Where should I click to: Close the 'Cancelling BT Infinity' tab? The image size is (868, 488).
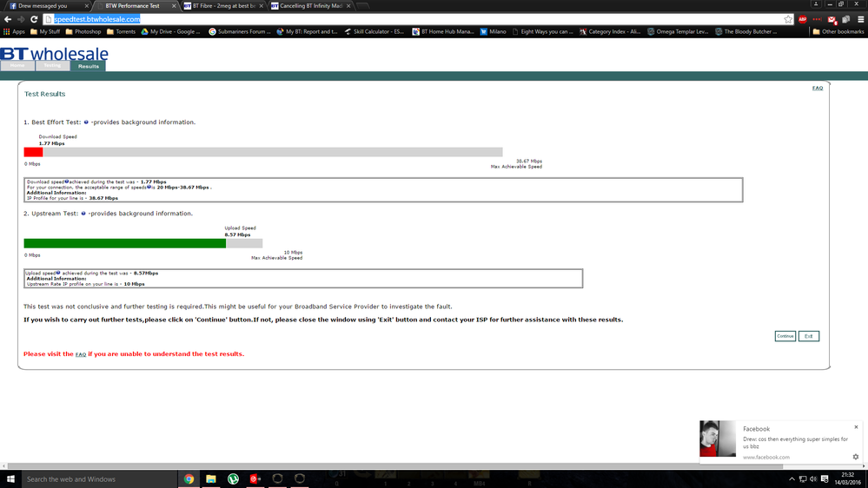tap(348, 6)
